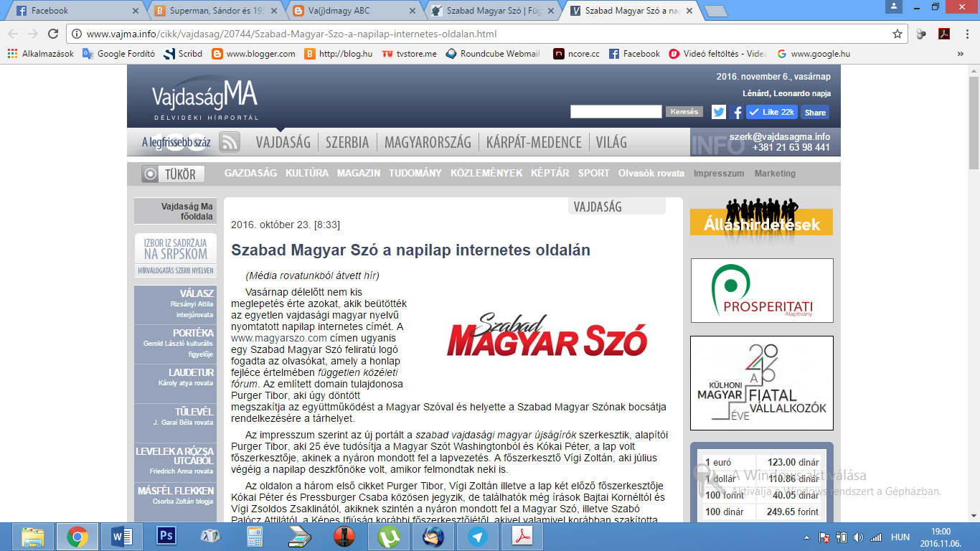The image size is (980, 551).
Task: Click the site search text field
Action: click(x=616, y=111)
